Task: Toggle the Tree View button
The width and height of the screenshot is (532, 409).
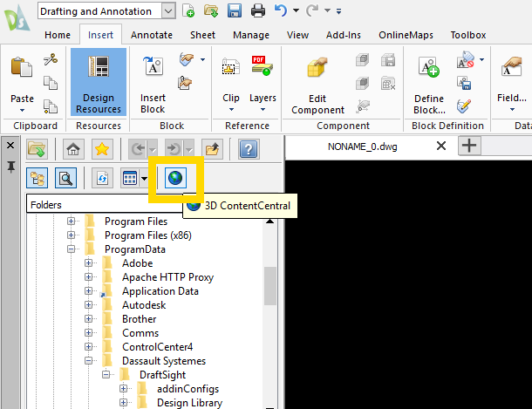Action: point(37,178)
